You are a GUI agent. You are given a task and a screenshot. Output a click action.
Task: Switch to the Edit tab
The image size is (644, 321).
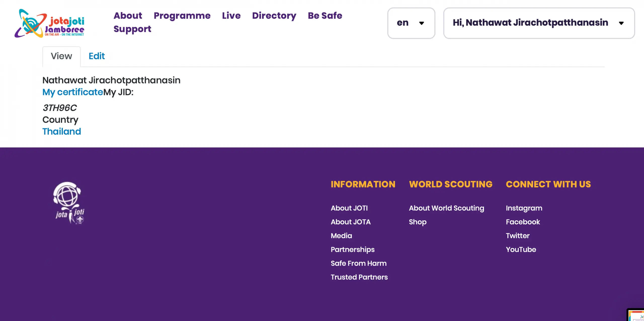(x=97, y=56)
